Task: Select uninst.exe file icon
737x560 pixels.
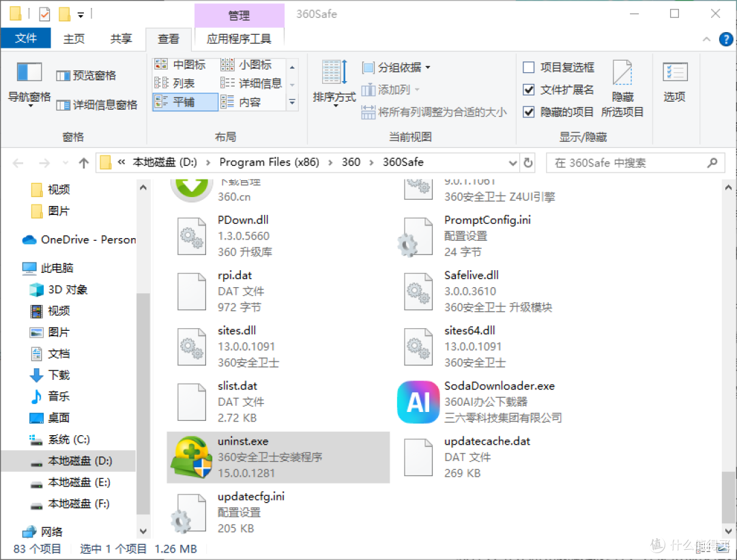Action: coord(191,457)
